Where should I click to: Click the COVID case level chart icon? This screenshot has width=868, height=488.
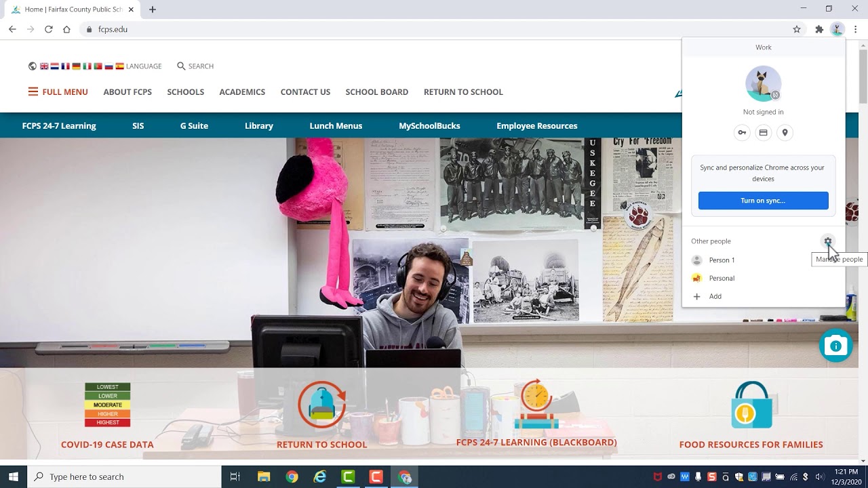click(107, 405)
